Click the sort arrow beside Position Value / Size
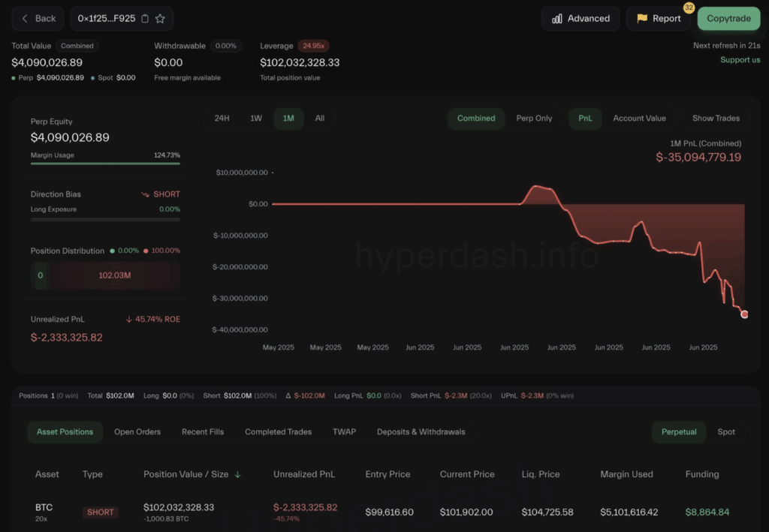 point(238,474)
